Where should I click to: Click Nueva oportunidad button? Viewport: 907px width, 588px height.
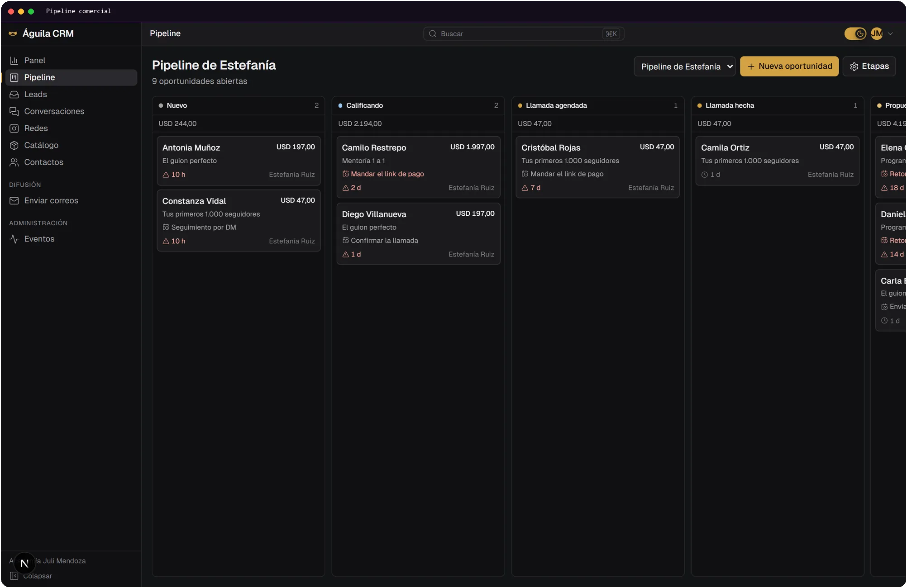789,66
